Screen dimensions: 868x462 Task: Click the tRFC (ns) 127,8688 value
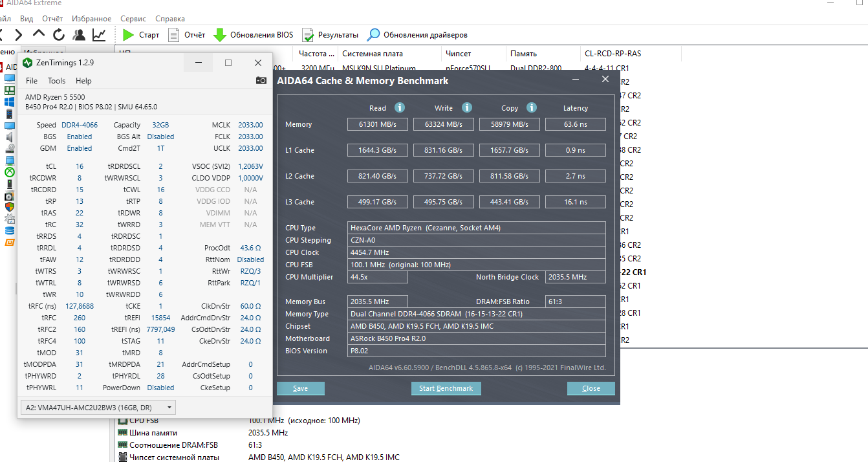[80, 306]
